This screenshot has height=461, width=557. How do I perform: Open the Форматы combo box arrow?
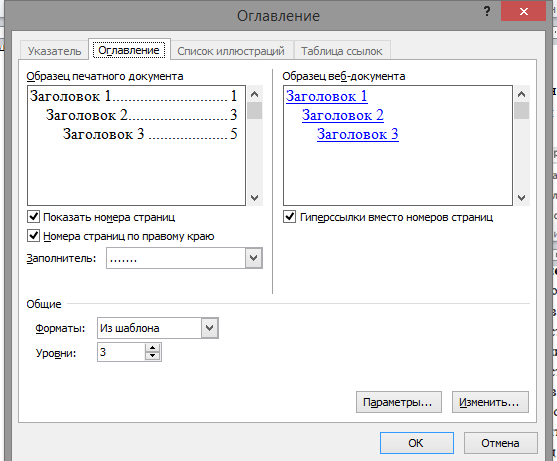(x=210, y=328)
